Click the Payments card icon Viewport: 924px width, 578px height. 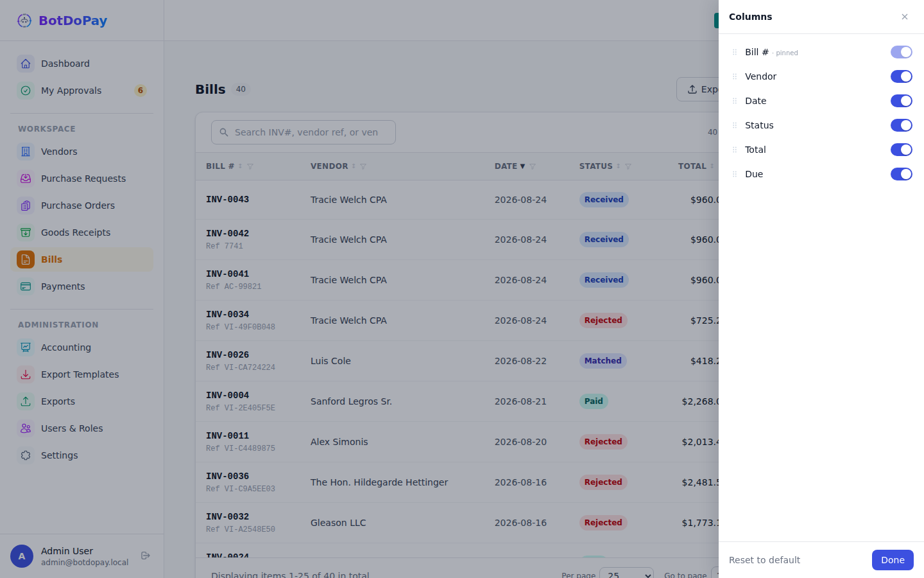[x=26, y=286]
